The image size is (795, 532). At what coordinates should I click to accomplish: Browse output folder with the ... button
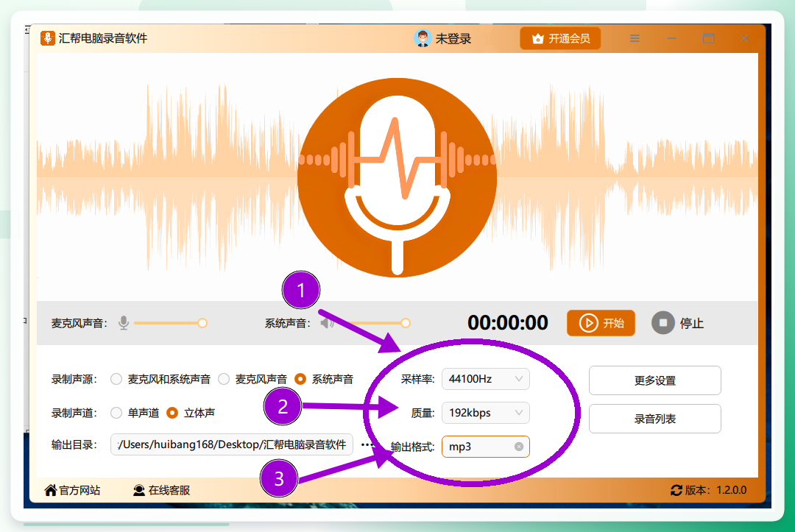tap(367, 445)
